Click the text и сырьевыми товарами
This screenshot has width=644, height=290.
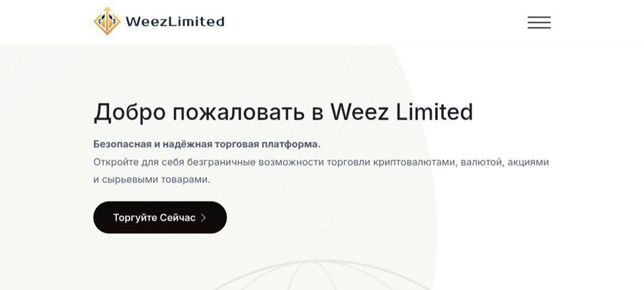coord(151,179)
